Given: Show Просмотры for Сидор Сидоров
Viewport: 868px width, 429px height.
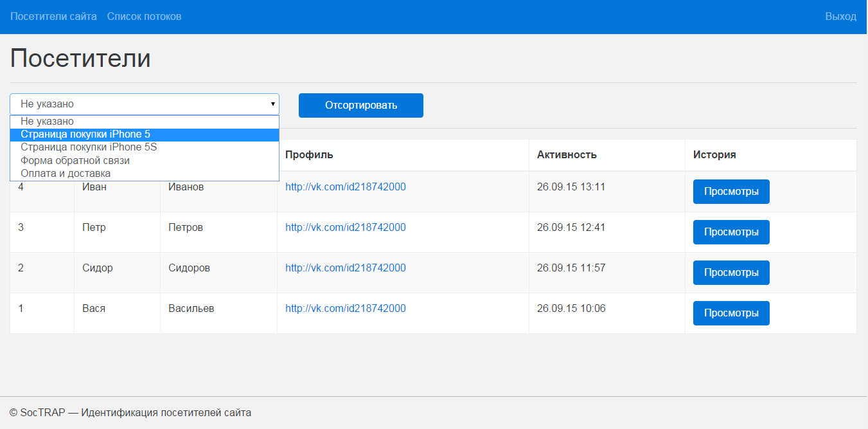Looking at the screenshot, I should point(731,273).
